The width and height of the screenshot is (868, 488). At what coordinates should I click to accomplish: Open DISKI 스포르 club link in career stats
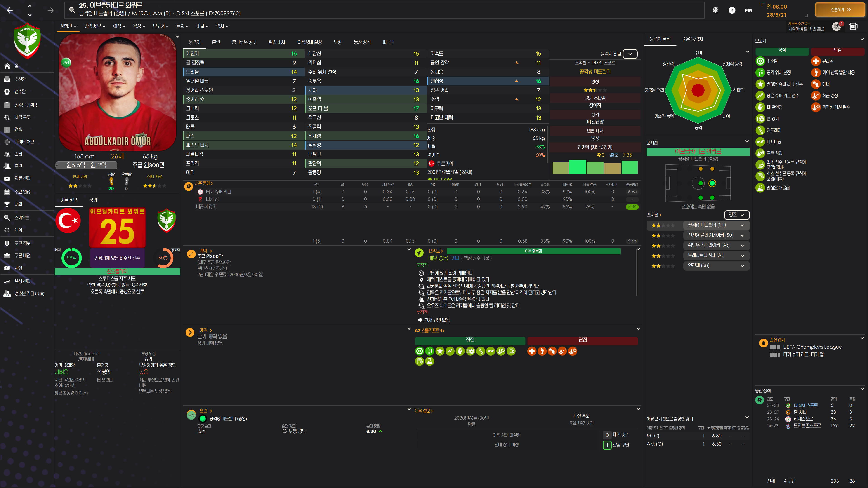pos(805,406)
